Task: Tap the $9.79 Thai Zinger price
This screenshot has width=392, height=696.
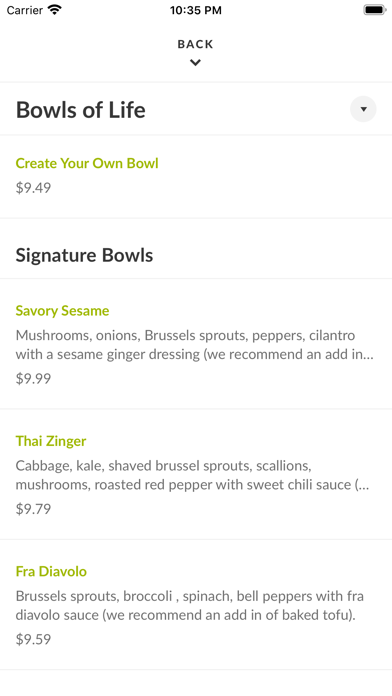Action: pos(33,509)
